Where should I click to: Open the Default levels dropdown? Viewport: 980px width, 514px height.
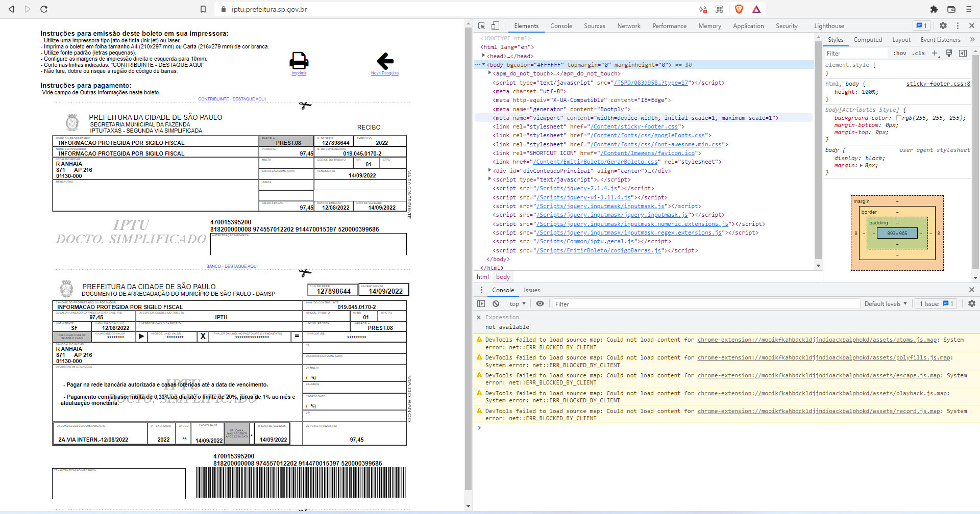pyautogui.click(x=886, y=303)
